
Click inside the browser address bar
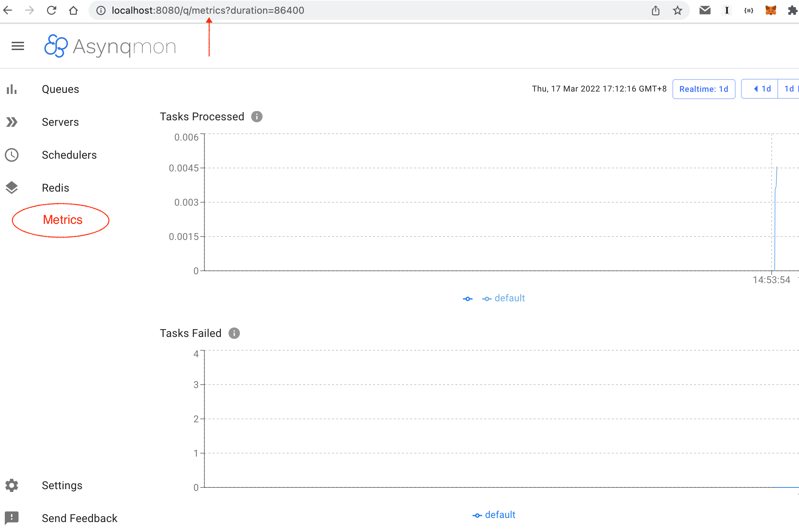(x=240, y=10)
